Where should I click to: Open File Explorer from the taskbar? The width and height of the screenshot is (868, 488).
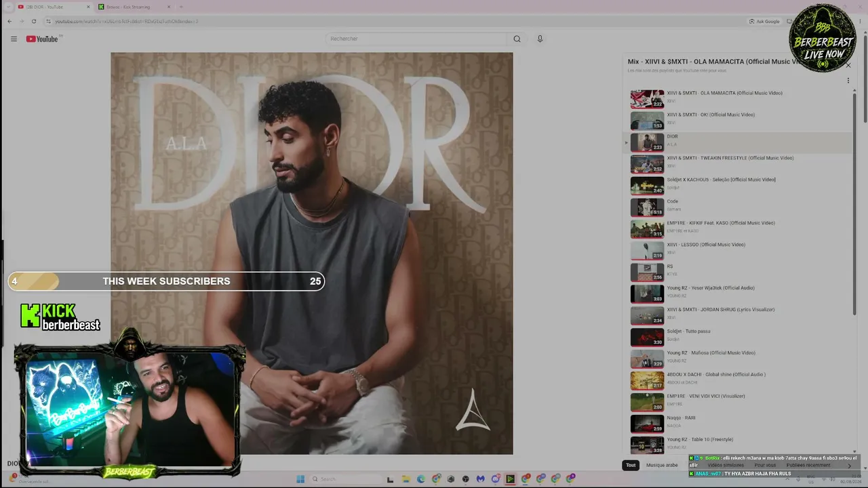coord(406,479)
